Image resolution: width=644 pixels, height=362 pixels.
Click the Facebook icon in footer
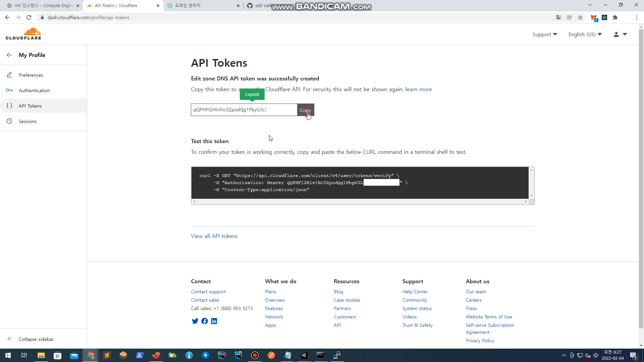204,321
